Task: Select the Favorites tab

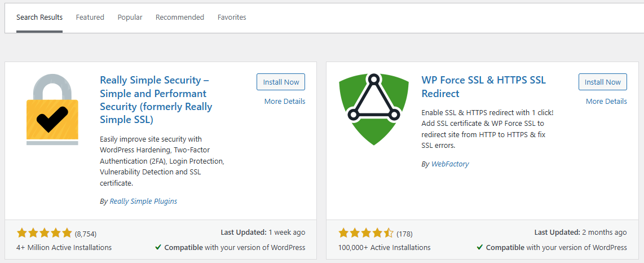Action: (x=232, y=17)
